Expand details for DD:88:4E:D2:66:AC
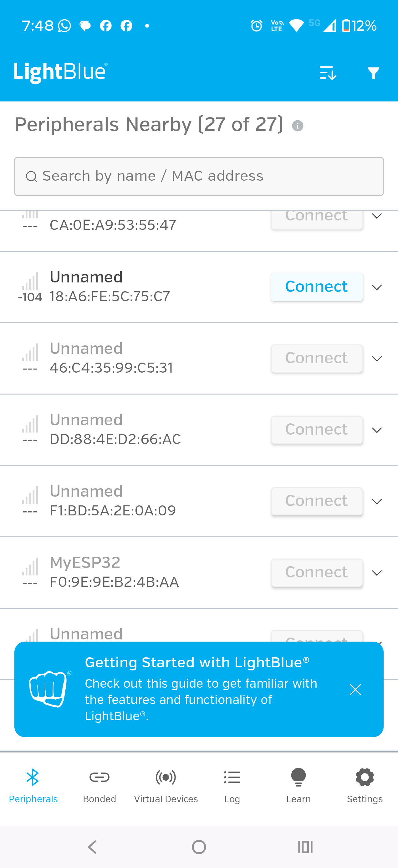This screenshot has height=868, width=398. [x=377, y=430]
